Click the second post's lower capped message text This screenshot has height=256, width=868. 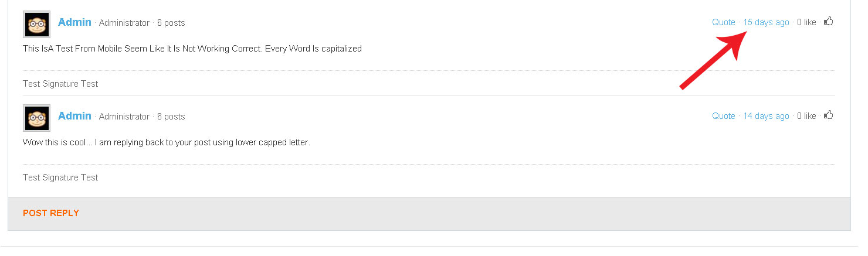click(166, 142)
